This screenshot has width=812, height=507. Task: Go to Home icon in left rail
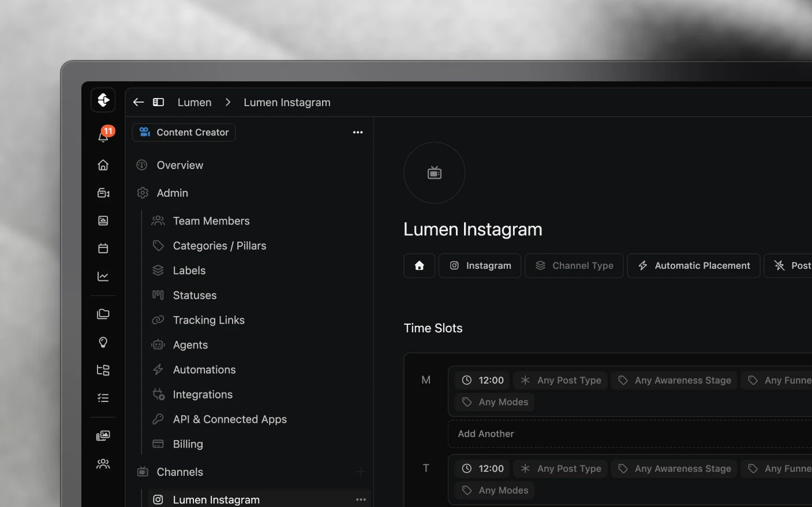coord(103,165)
